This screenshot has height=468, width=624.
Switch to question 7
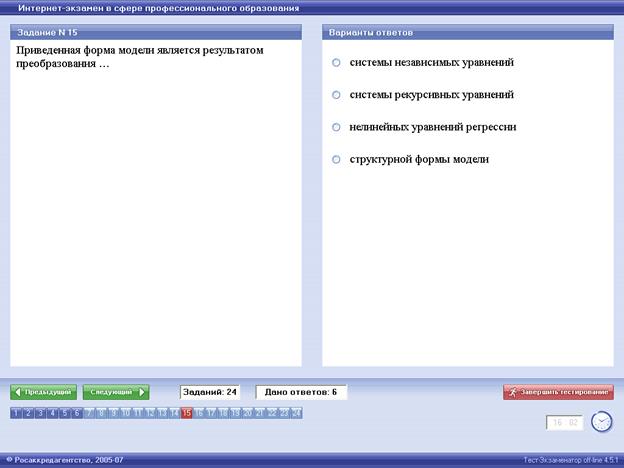(89, 413)
